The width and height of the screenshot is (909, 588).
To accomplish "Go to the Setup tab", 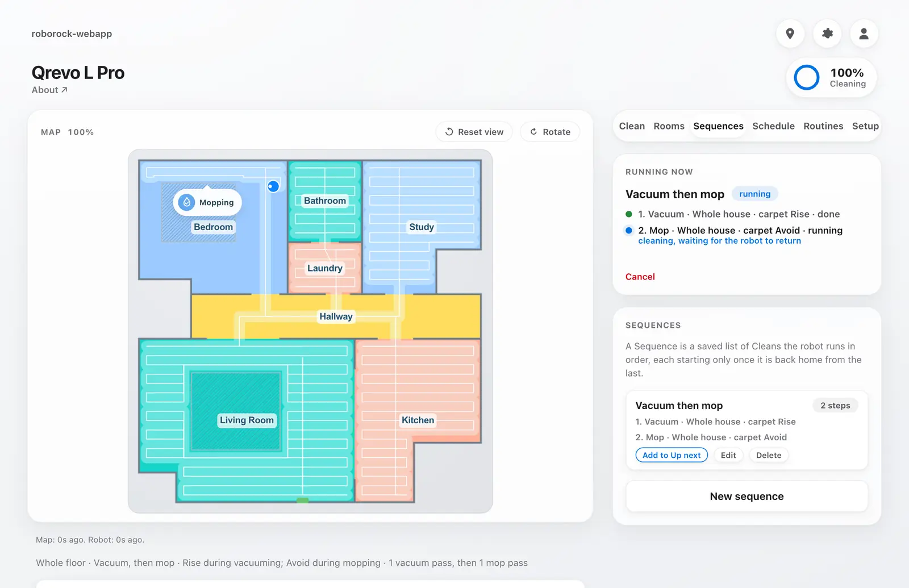I will pyautogui.click(x=865, y=126).
